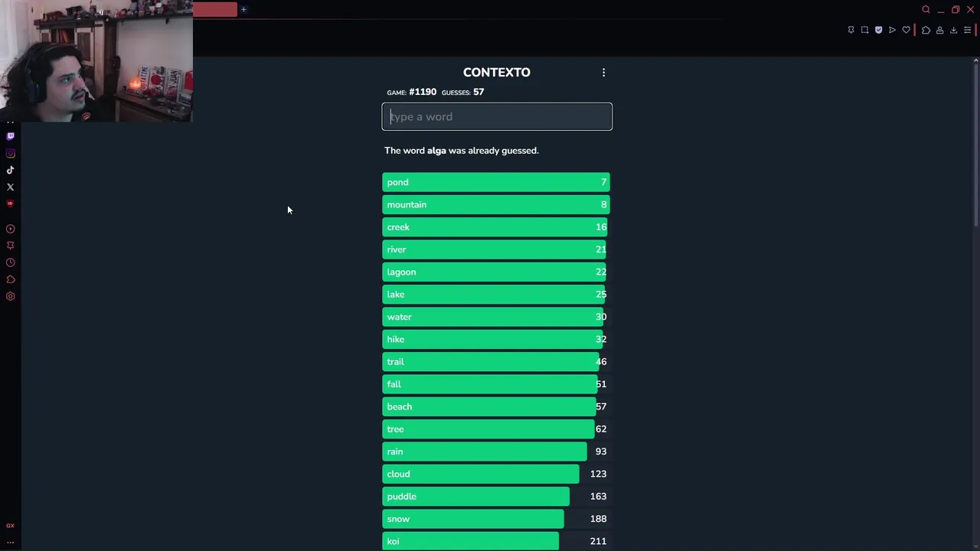Image resolution: width=980 pixels, height=551 pixels.
Task: Select the red active browser tab
Action: click(x=215, y=9)
